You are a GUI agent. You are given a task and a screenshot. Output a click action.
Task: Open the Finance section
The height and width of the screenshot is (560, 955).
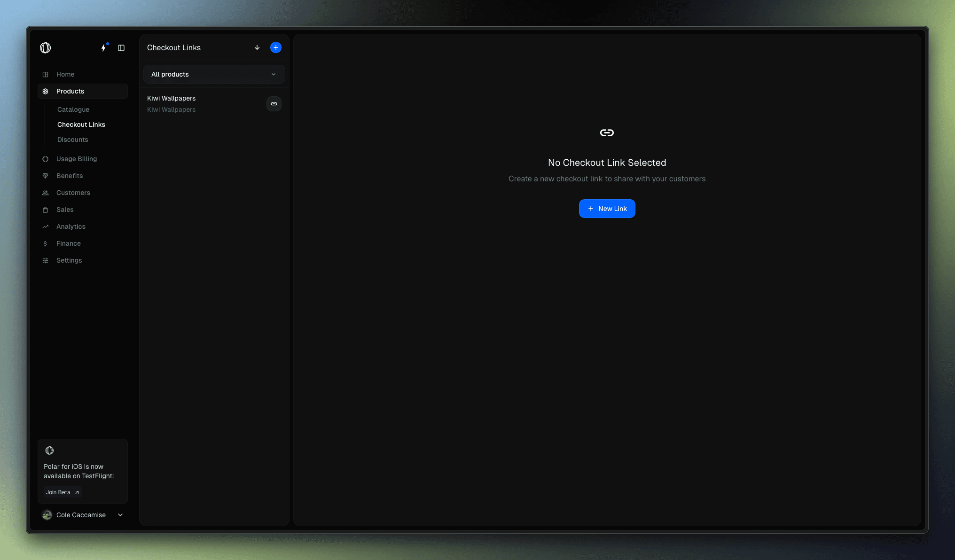(83, 243)
